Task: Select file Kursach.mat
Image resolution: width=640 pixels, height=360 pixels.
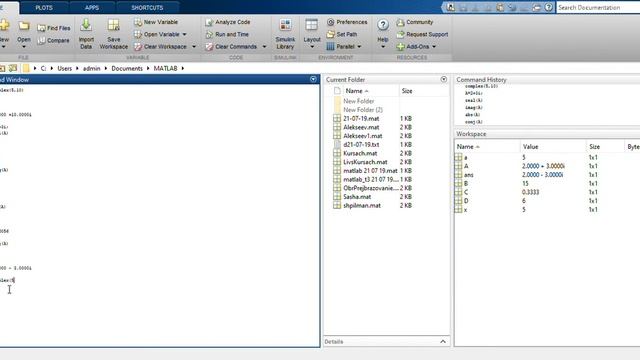Action: pos(360,153)
